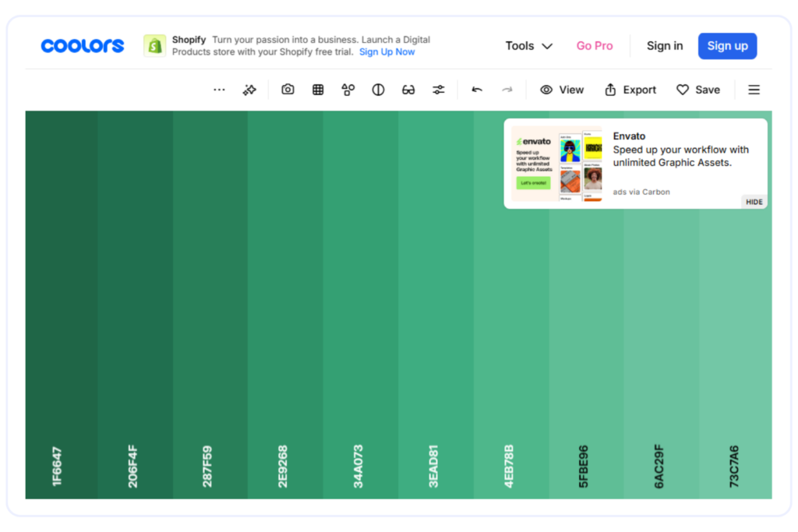Image resolution: width=798 pixels, height=532 pixels.
Task: Open the sparkle generate-method tool
Action: pos(249,90)
